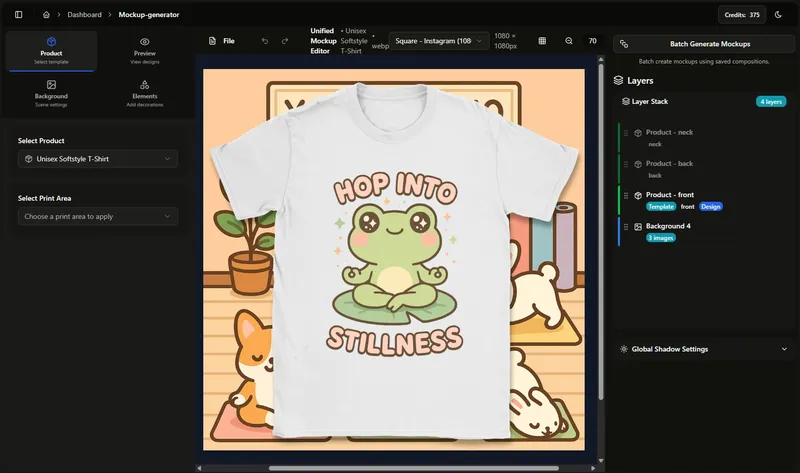Viewport: 800px width, 473px height.
Task: Click Batch Generate Mockups button
Action: pos(704,44)
